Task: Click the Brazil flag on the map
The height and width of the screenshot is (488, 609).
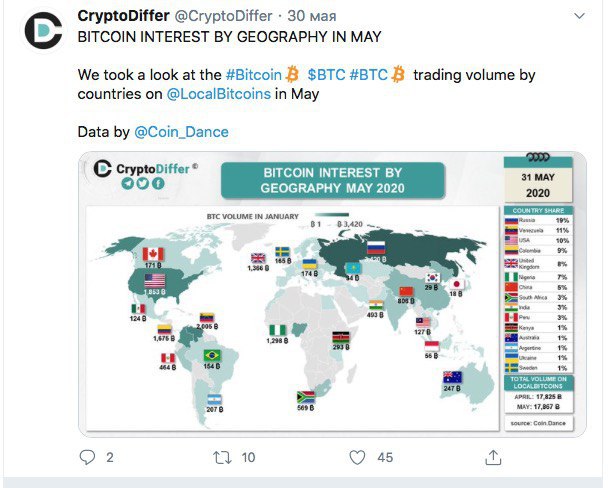Action: click(x=211, y=355)
